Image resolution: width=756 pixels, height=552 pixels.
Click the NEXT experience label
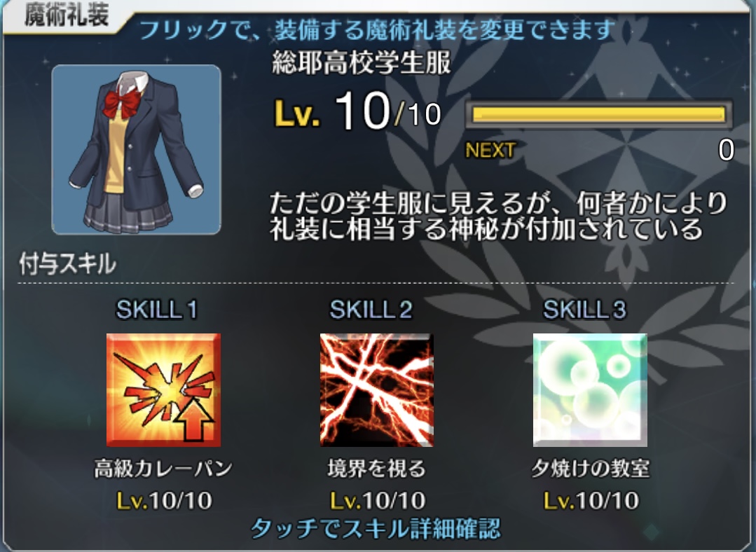pyautogui.click(x=490, y=151)
